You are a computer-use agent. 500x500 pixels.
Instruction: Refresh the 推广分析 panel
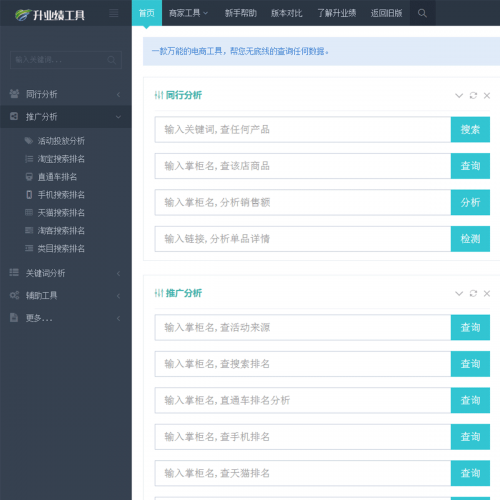point(473,293)
